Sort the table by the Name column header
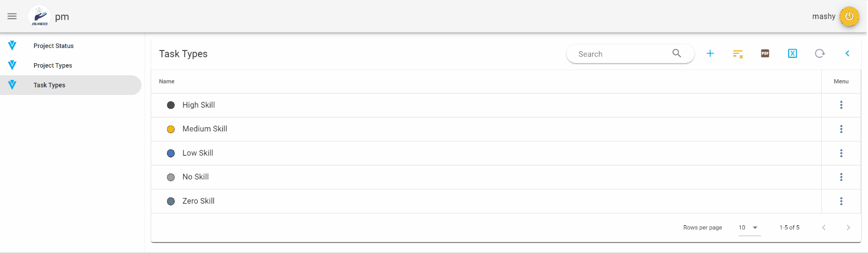 coord(167,82)
